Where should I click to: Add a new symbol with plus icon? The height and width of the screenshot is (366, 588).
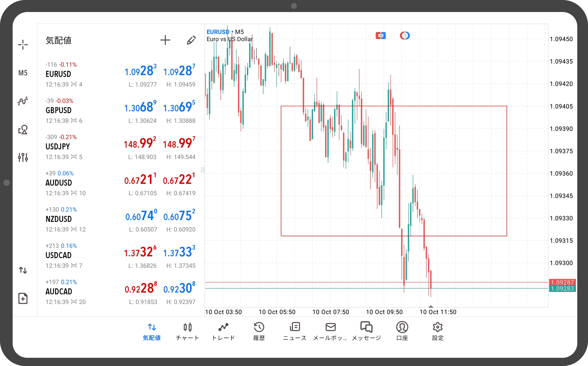coord(165,40)
